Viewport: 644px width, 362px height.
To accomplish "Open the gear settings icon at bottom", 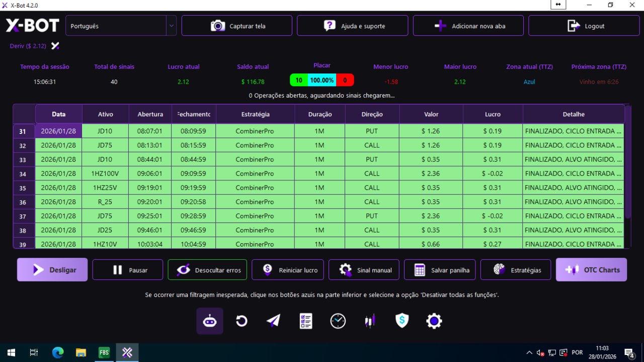I will [x=434, y=321].
